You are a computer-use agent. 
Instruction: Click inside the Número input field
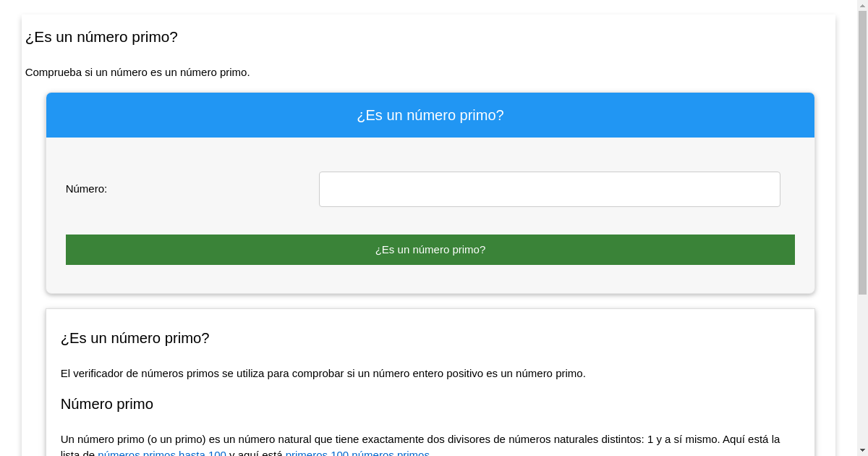point(550,189)
